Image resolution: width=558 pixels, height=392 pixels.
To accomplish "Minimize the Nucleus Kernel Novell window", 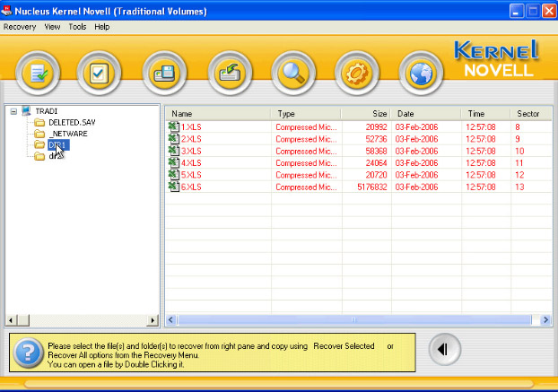I will tap(517, 11).
